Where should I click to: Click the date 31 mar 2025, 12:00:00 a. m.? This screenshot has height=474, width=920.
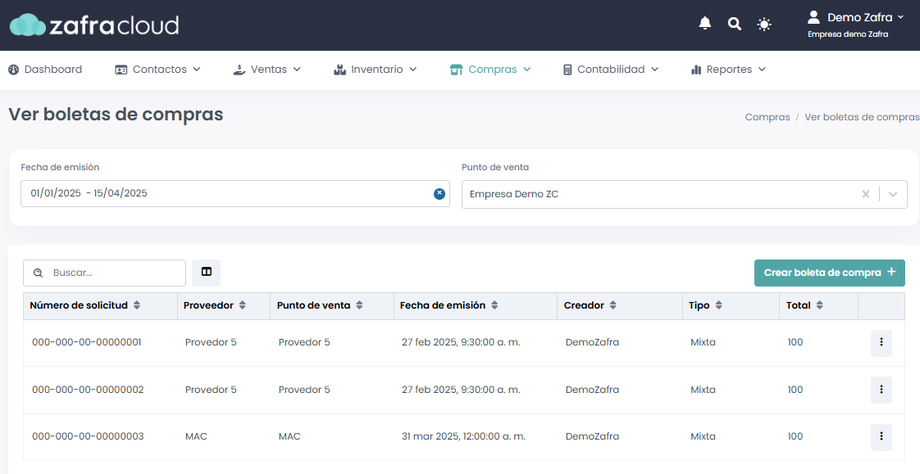click(464, 436)
